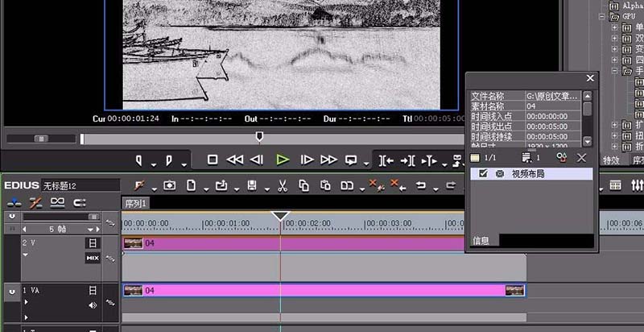
Task: Open the loop playback dropdown arrow
Action: (x=366, y=164)
